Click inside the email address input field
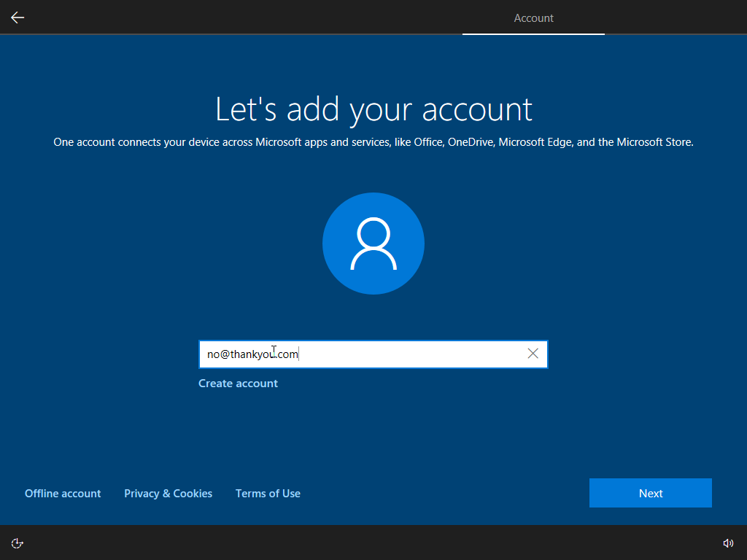This screenshot has width=747, height=560. [365, 354]
